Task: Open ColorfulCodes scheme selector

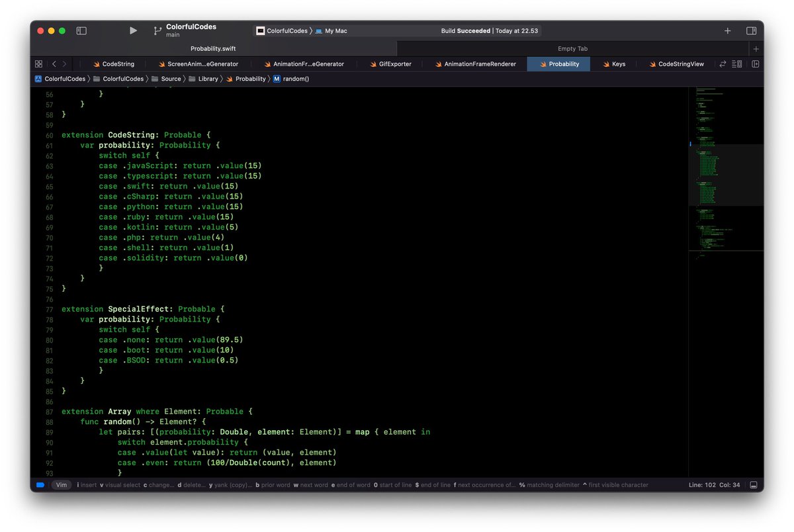Action: (x=283, y=30)
